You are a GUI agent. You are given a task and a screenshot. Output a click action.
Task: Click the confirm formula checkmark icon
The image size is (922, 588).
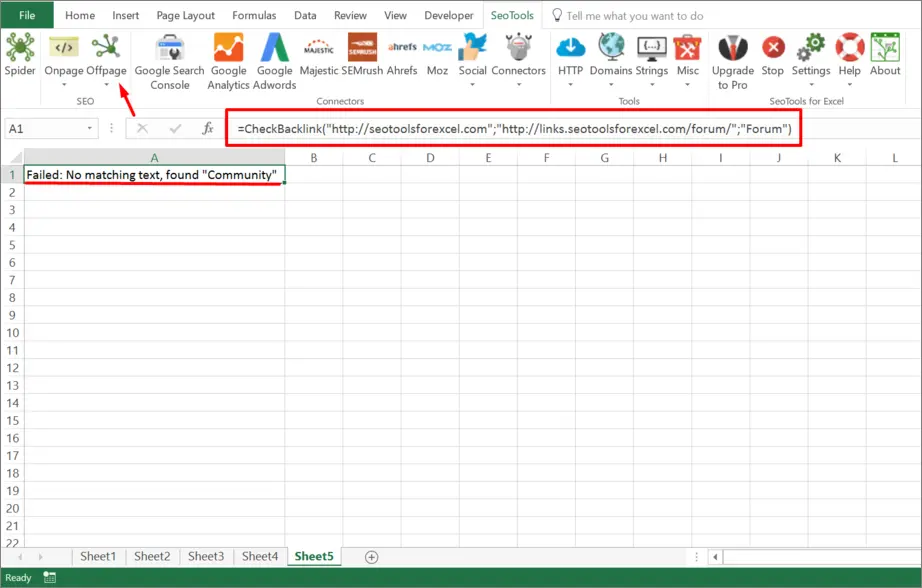[x=175, y=128]
